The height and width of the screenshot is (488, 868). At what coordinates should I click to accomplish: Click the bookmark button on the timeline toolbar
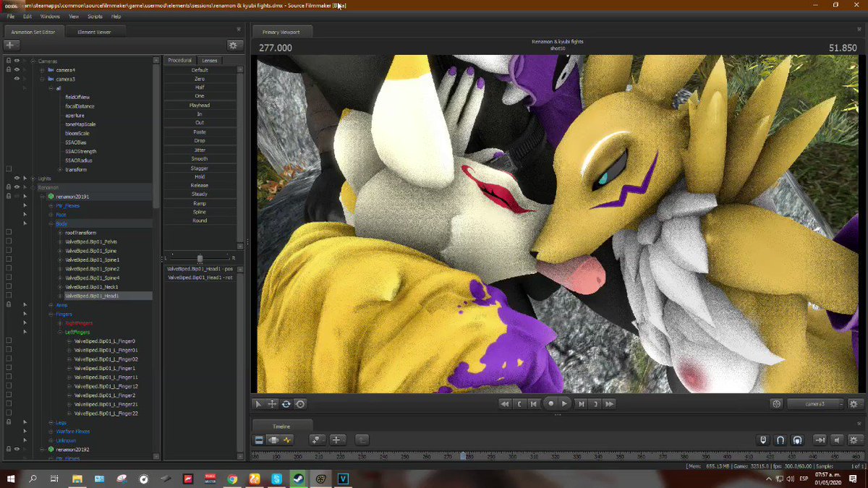318,440
